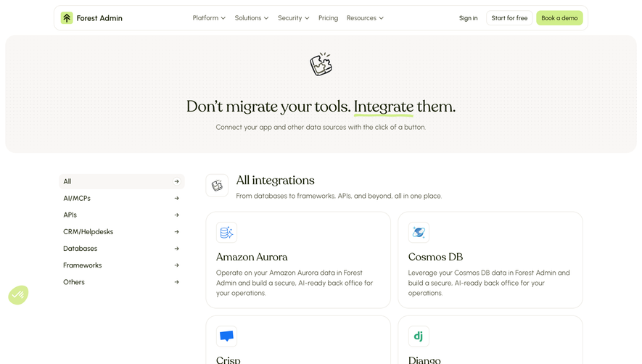This screenshot has width=642, height=364.
Task: Go to Forest Admin home via brand name
Action: (99, 18)
